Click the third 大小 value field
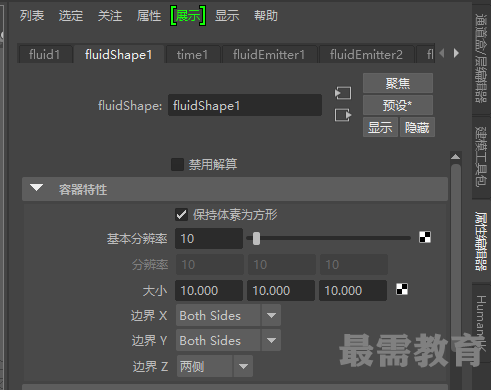Screen dimensions: 491x390 [x=353, y=290]
